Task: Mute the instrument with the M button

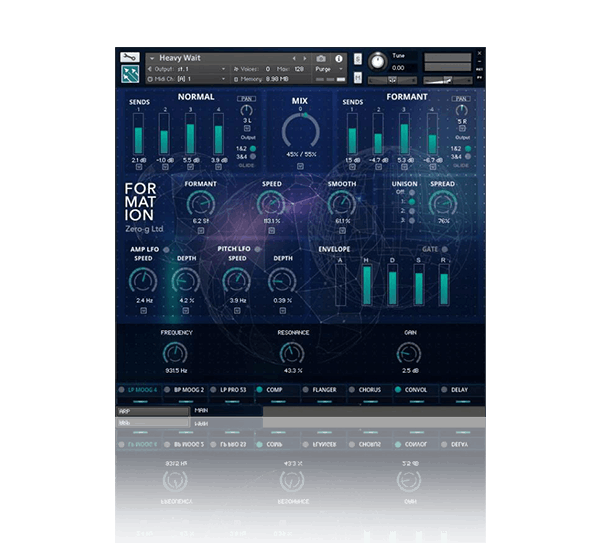Action: click(x=358, y=77)
